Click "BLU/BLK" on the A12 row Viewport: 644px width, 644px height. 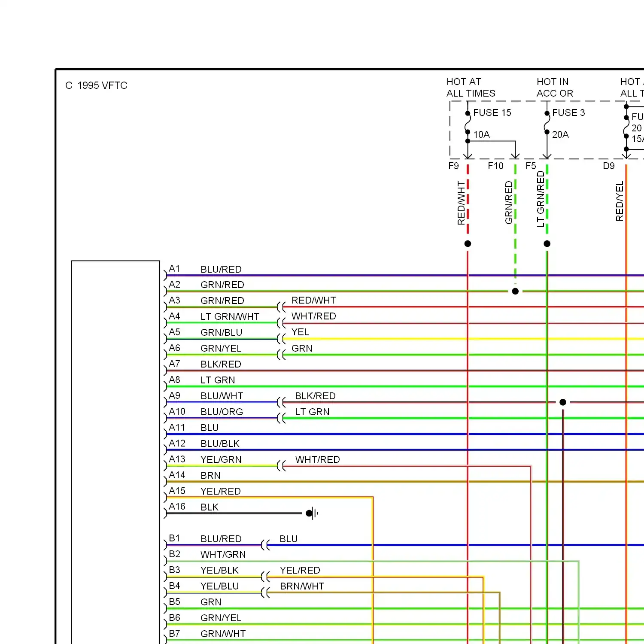(x=220, y=444)
